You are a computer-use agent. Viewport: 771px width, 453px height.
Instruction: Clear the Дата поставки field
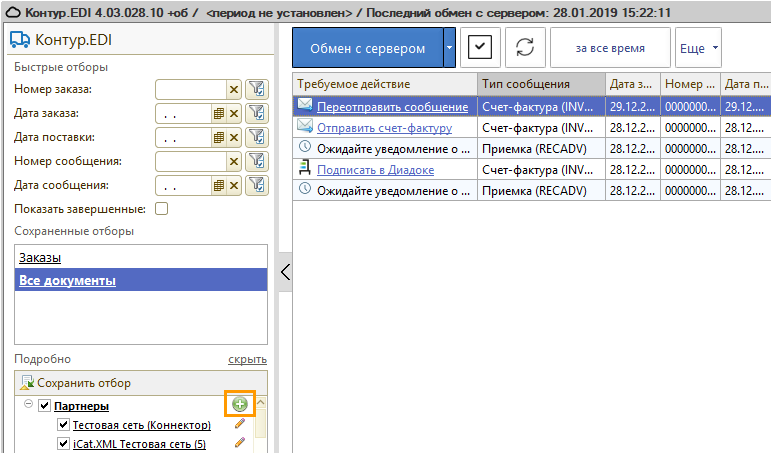pyautogui.click(x=234, y=138)
